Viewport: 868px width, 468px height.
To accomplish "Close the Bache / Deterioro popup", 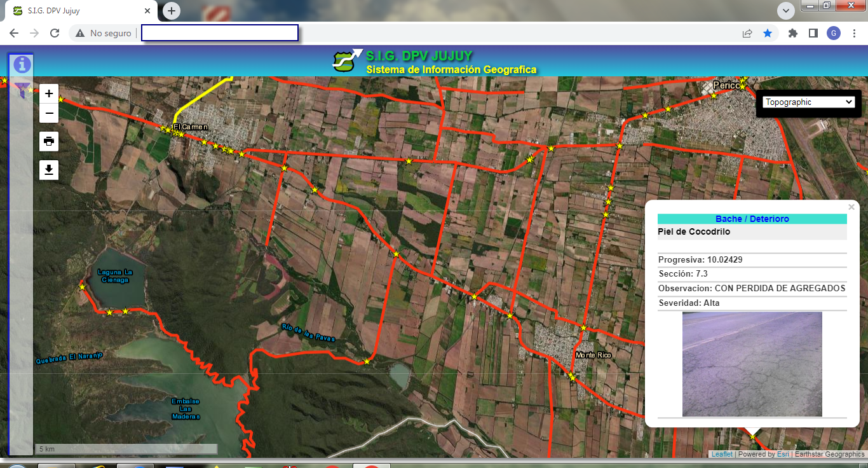I will click(851, 207).
